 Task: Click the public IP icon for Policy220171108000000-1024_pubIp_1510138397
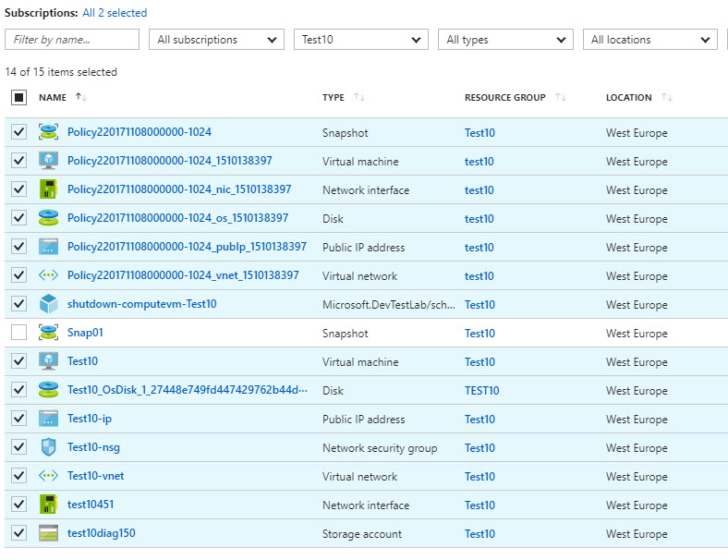(x=48, y=247)
